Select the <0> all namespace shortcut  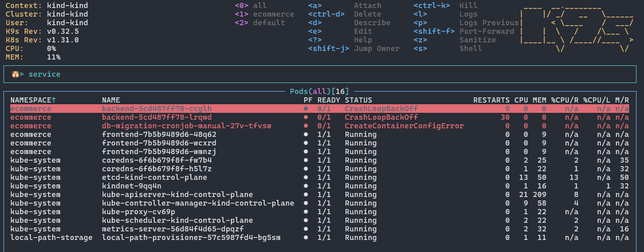[x=250, y=5]
